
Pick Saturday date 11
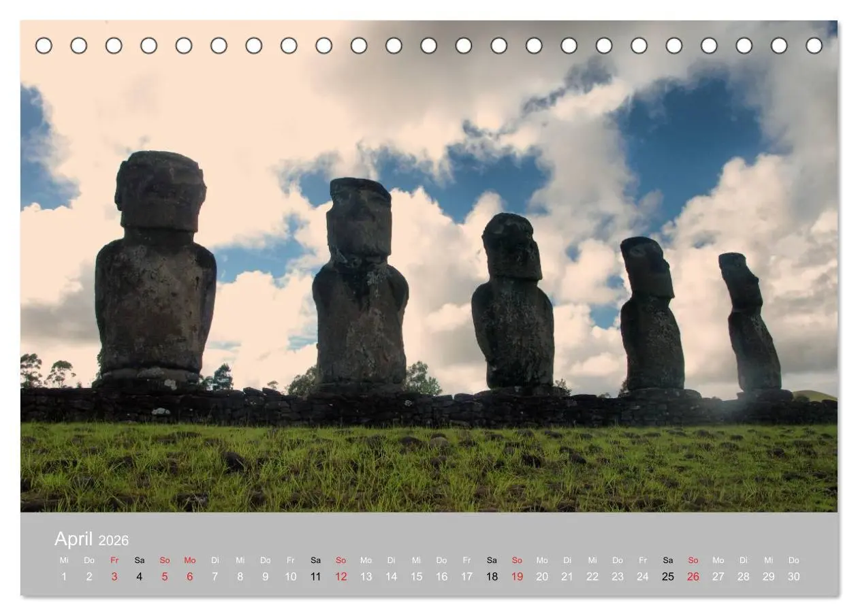pos(316,577)
